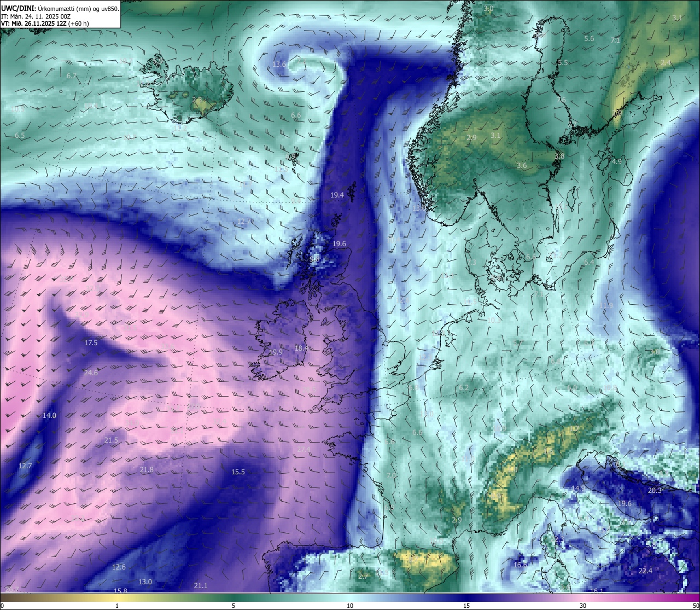This screenshot has width=700, height=610.
Task: Click the 21.8 value in the Atlantic
Action: [147, 470]
